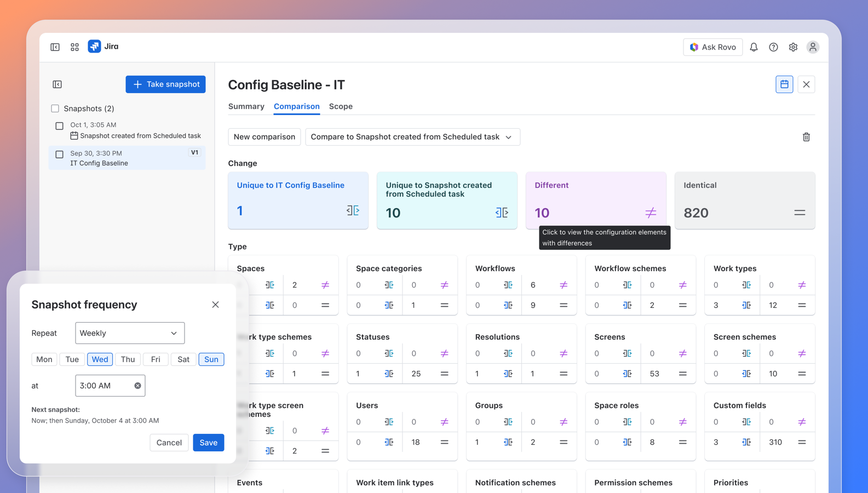
Task: Cancel the Snapshot frequency dialog
Action: pyautogui.click(x=169, y=443)
